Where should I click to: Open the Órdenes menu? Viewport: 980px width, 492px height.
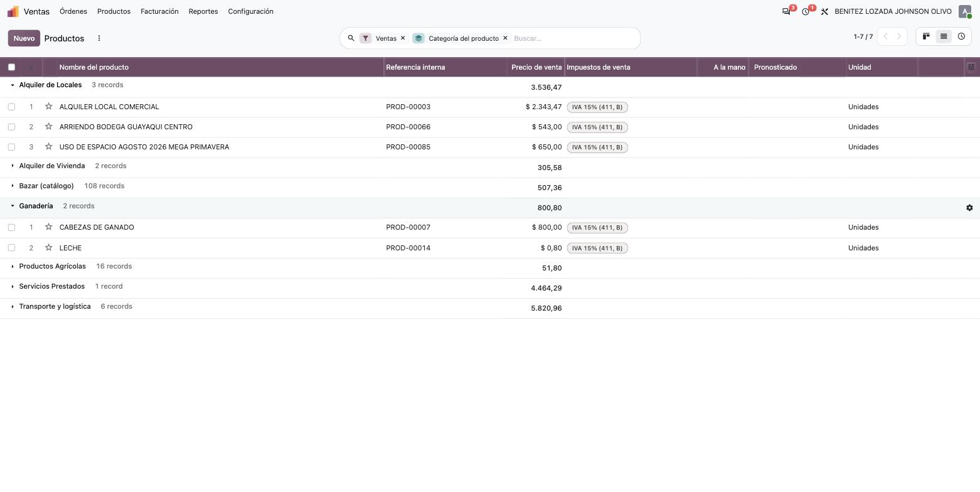[73, 11]
